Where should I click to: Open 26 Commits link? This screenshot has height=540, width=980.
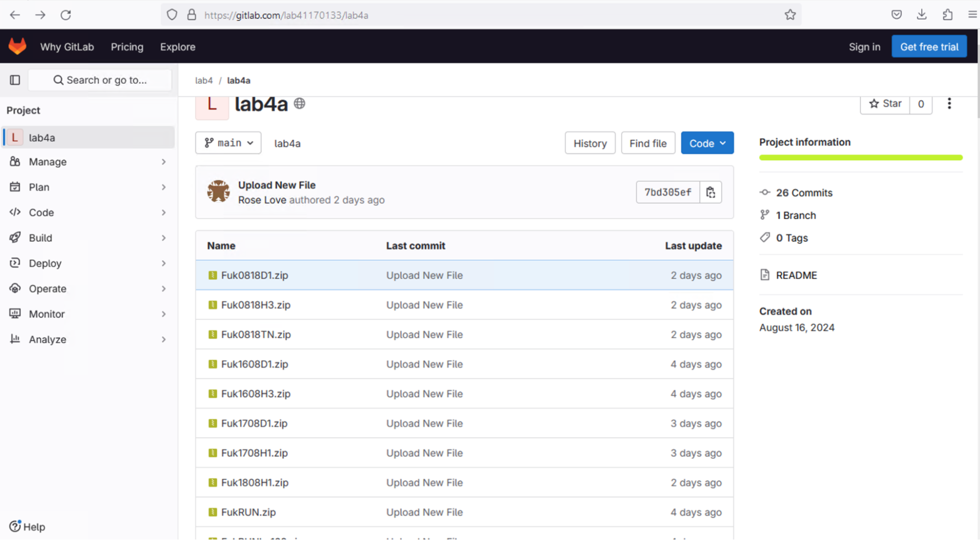pyautogui.click(x=804, y=193)
